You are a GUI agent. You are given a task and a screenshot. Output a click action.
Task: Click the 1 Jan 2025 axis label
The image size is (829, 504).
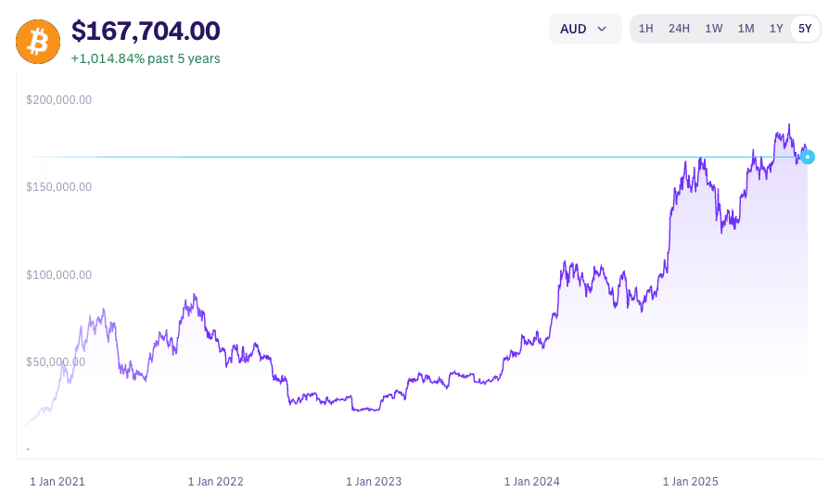coord(690,482)
